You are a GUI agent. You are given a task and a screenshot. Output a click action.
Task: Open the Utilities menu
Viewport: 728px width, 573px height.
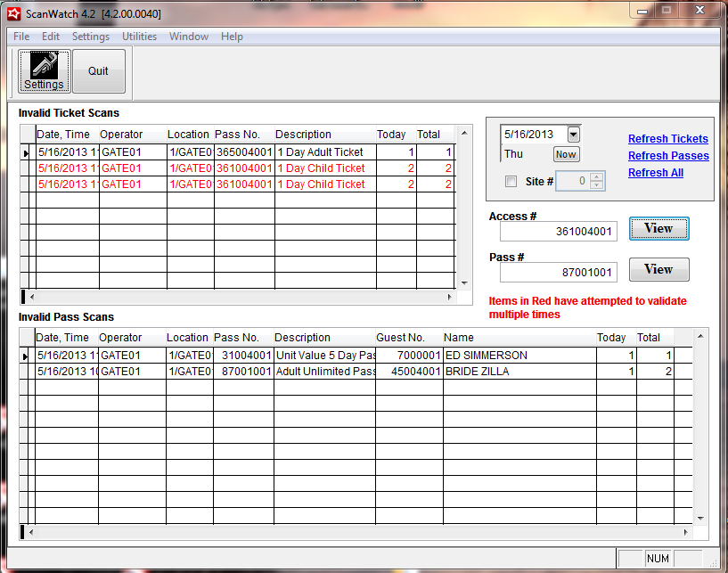pyautogui.click(x=139, y=37)
